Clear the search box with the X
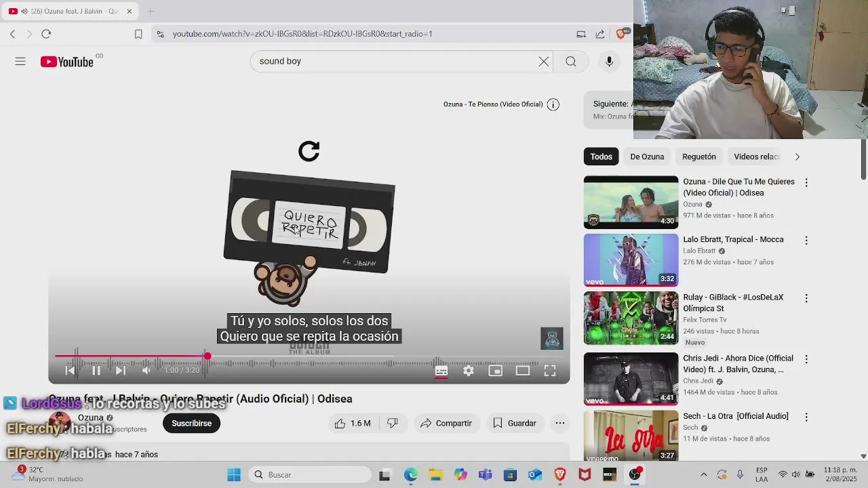The width and height of the screenshot is (868, 488). coord(544,62)
